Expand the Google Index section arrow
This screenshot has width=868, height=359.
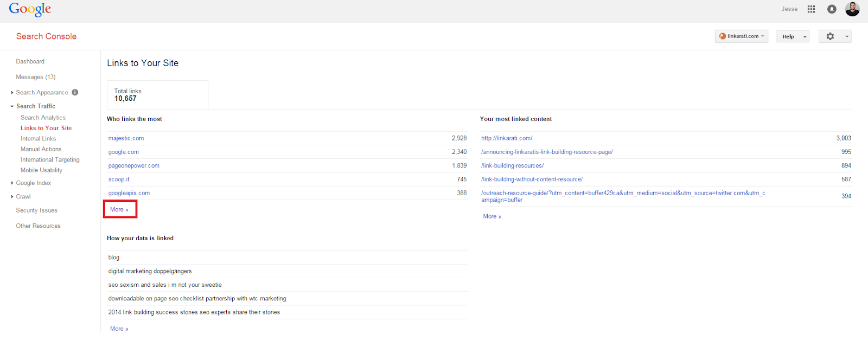[x=12, y=183]
